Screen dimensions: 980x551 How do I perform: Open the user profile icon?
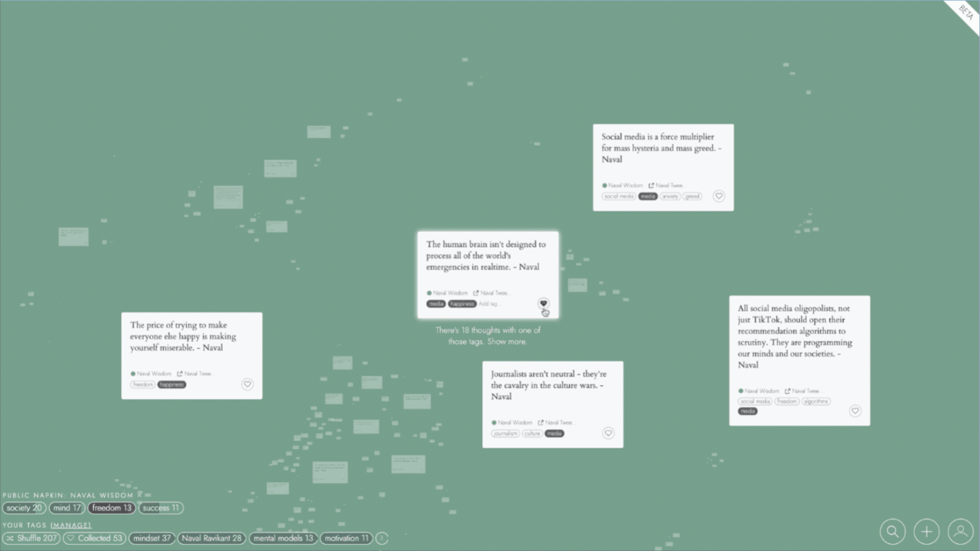(960, 531)
